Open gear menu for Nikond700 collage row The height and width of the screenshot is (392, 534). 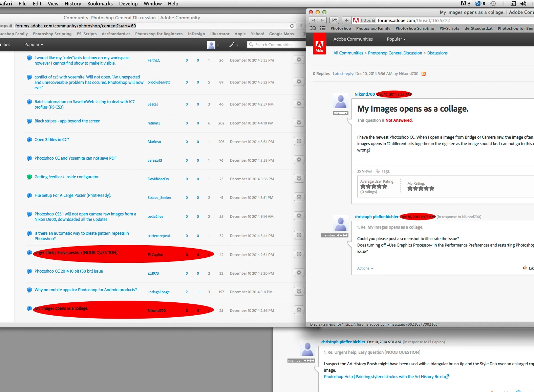(299, 310)
